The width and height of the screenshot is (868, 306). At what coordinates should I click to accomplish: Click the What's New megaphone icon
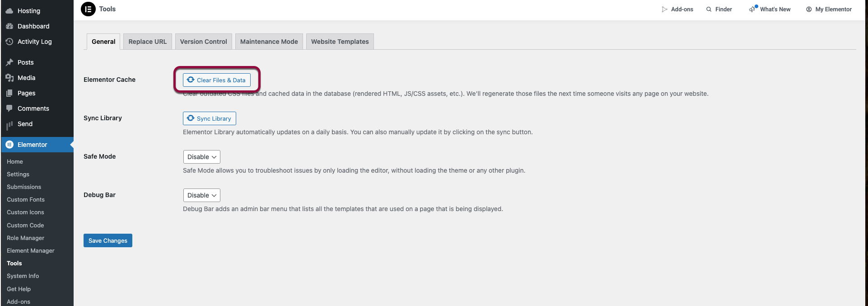[753, 9]
